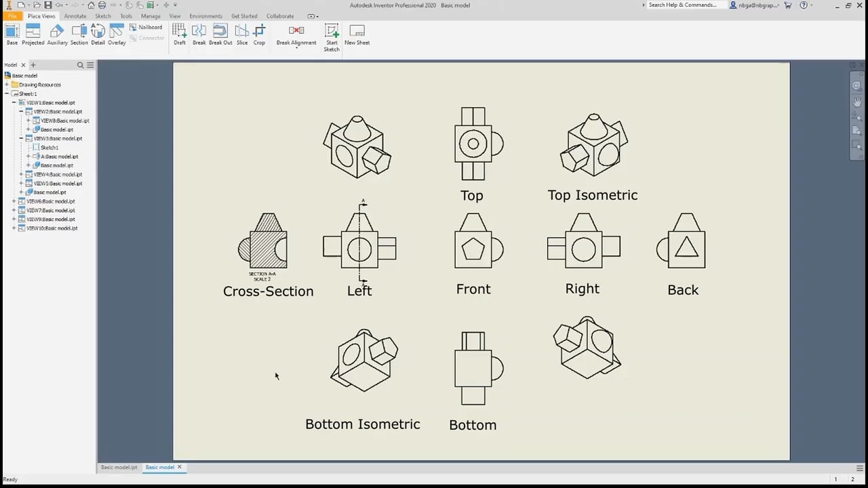Image resolution: width=868 pixels, height=488 pixels.
Task: Select the Slice tool
Action: 242,35
